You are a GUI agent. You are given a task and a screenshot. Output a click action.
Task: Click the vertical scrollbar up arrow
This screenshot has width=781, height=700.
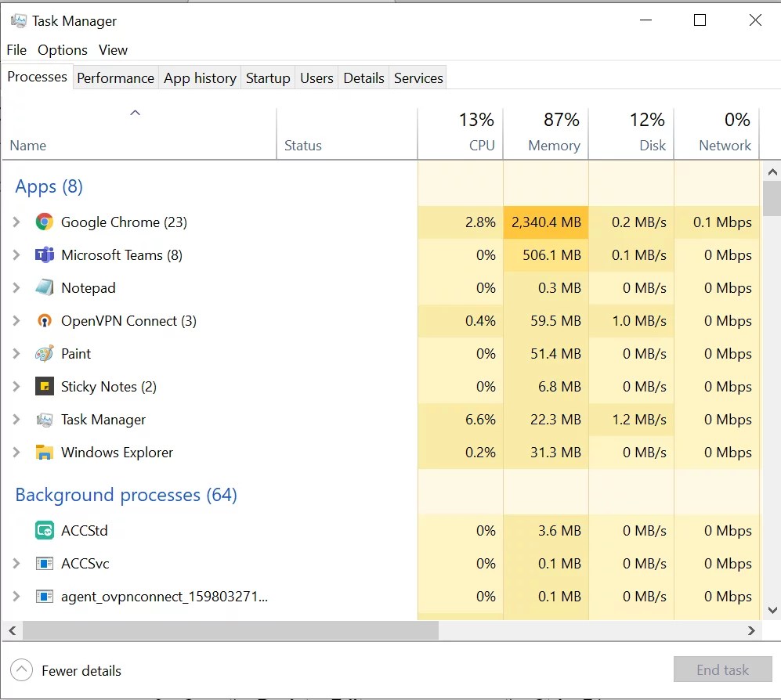tap(772, 172)
